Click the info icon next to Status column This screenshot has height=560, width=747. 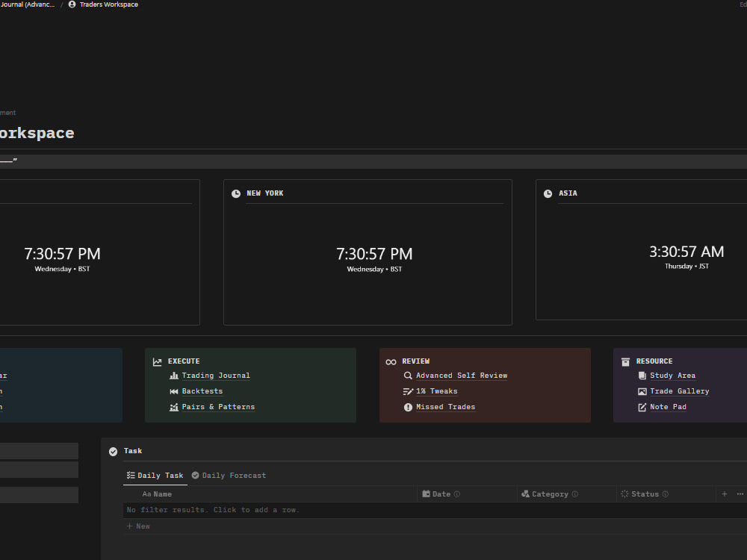click(x=666, y=494)
